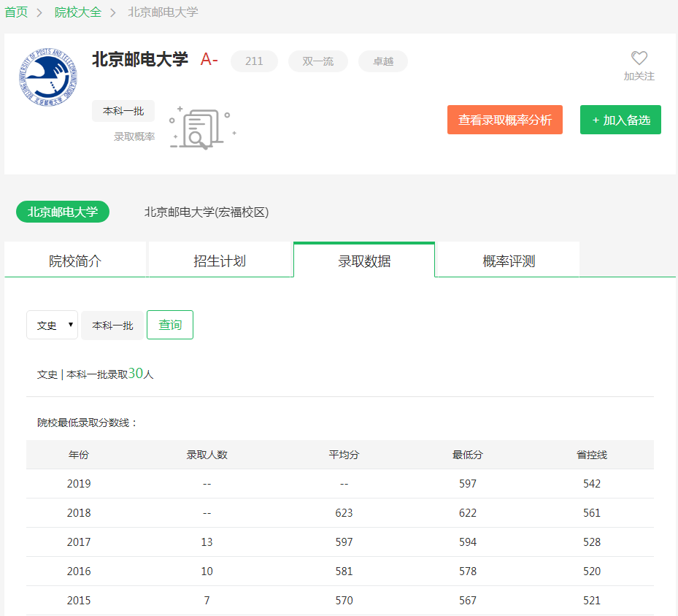This screenshot has width=678, height=616.
Task: Click the heart favorite icon
Action: tap(639, 58)
